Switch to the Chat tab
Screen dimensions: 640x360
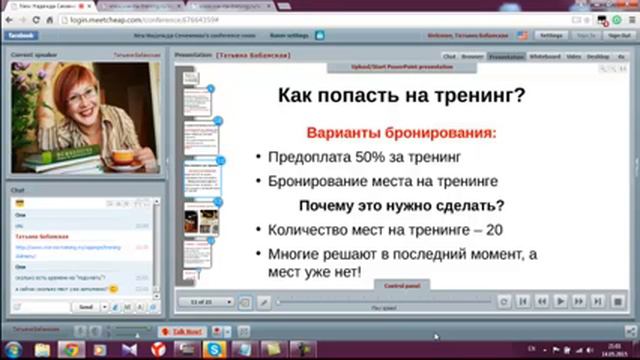(x=449, y=57)
